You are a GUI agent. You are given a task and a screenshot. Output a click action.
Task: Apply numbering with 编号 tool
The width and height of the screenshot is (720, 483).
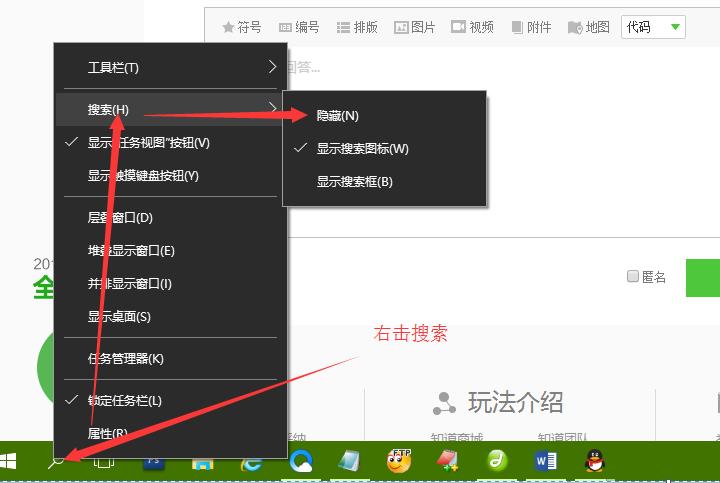[299, 27]
